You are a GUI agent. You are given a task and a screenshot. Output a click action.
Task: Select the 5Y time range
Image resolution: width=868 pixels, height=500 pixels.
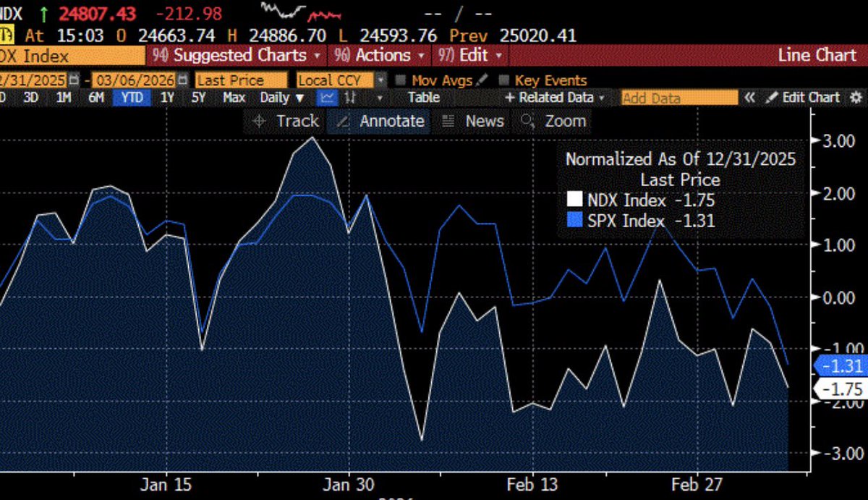click(x=199, y=97)
